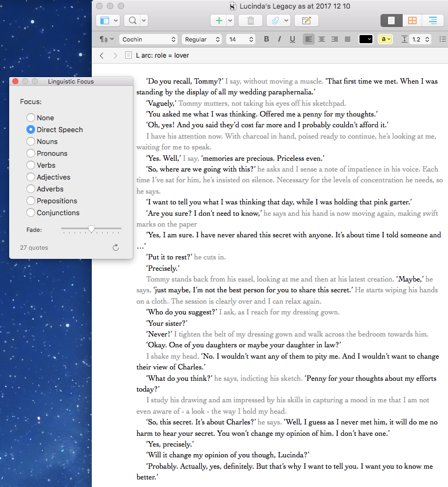Viewport: 448px width, 487px height.
Task: Open the black text color swatch
Action: pyautogui.click(x=366, y=39)
